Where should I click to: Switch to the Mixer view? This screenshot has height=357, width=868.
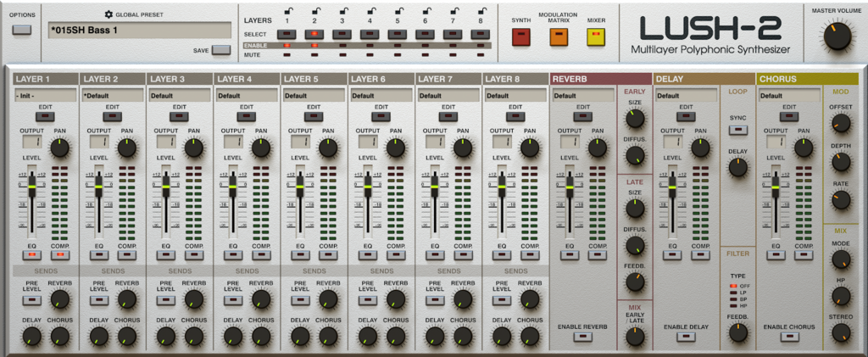(x=596, y=37)
